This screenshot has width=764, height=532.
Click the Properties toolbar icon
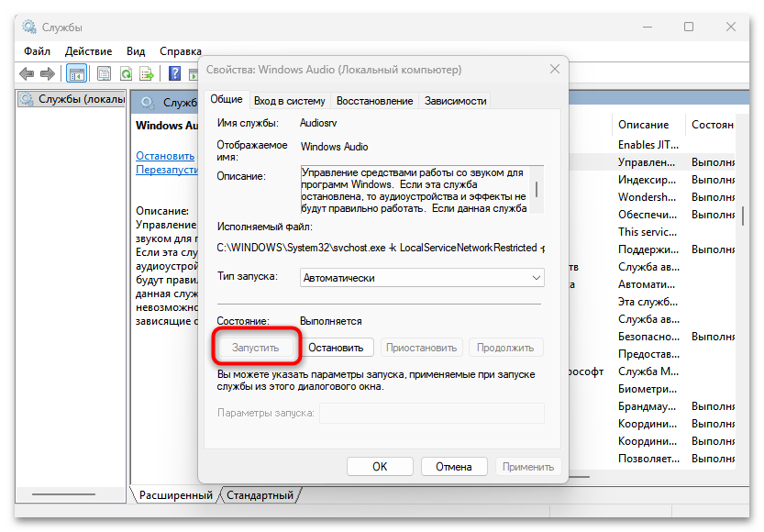(x=104, y=73)
